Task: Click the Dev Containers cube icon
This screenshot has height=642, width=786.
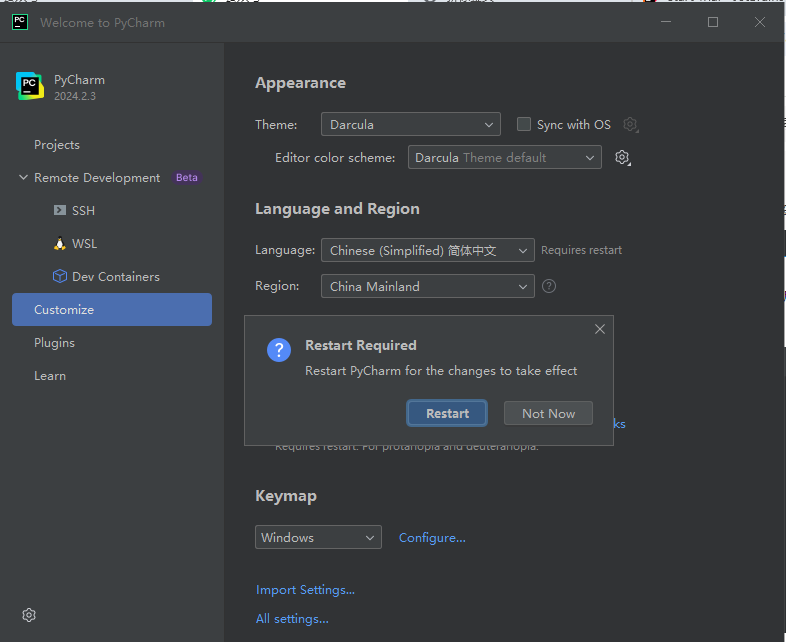Action: (x=60, y=276)
